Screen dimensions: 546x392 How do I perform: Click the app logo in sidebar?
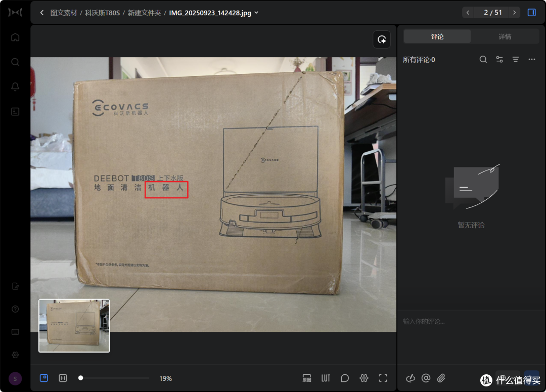[15, 13]
